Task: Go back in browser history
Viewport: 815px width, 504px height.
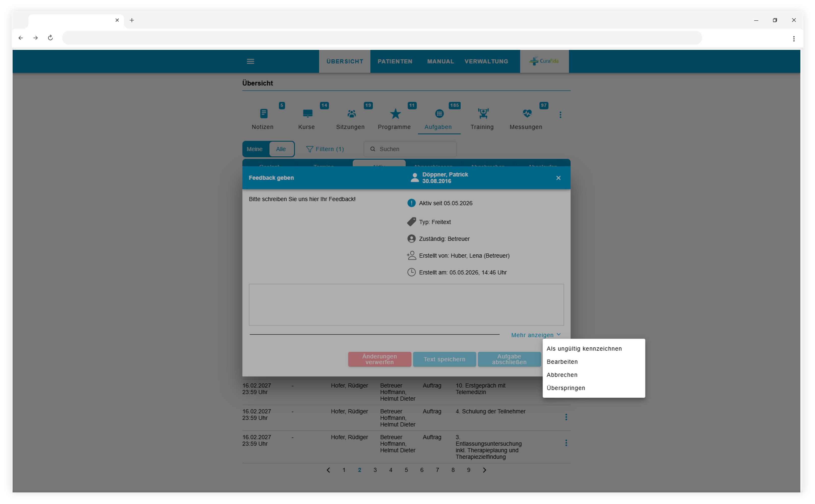Action: (21, 38)
